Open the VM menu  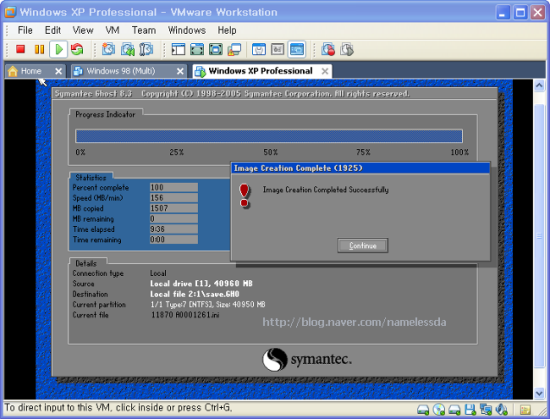tap(112, 30)
